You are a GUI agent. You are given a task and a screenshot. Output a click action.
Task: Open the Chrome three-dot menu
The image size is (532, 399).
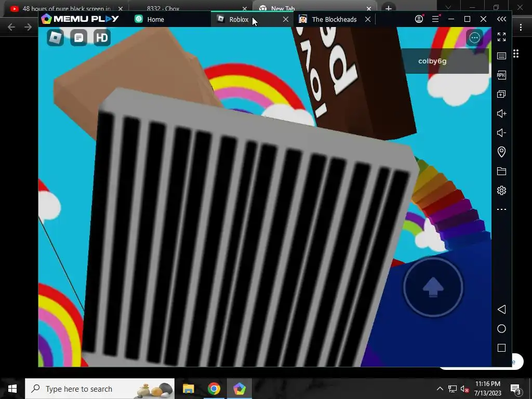(521, 27)
